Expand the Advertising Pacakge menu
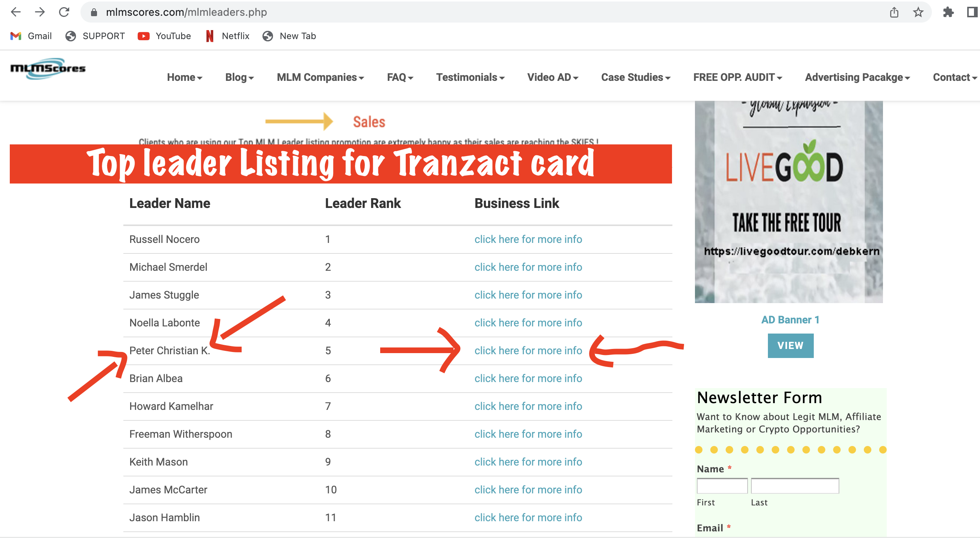980x540 pixels. point(857,77)
